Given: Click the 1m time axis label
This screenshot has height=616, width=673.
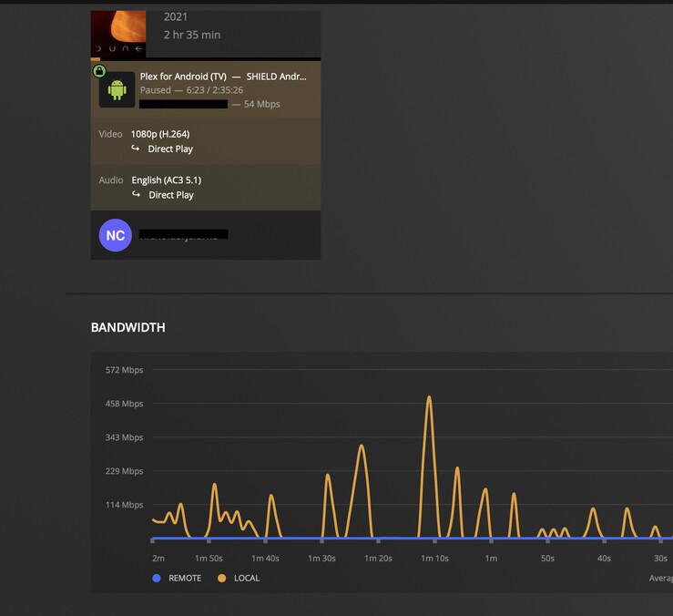Looking at the screenshot, I should (x=491, y=559).
